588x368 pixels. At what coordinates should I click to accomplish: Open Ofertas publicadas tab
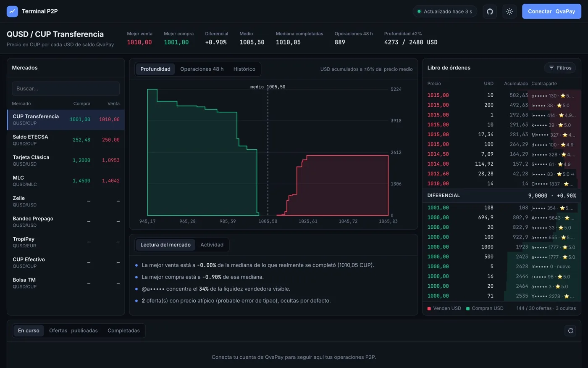pyautogui.click(x=73, y=331)
